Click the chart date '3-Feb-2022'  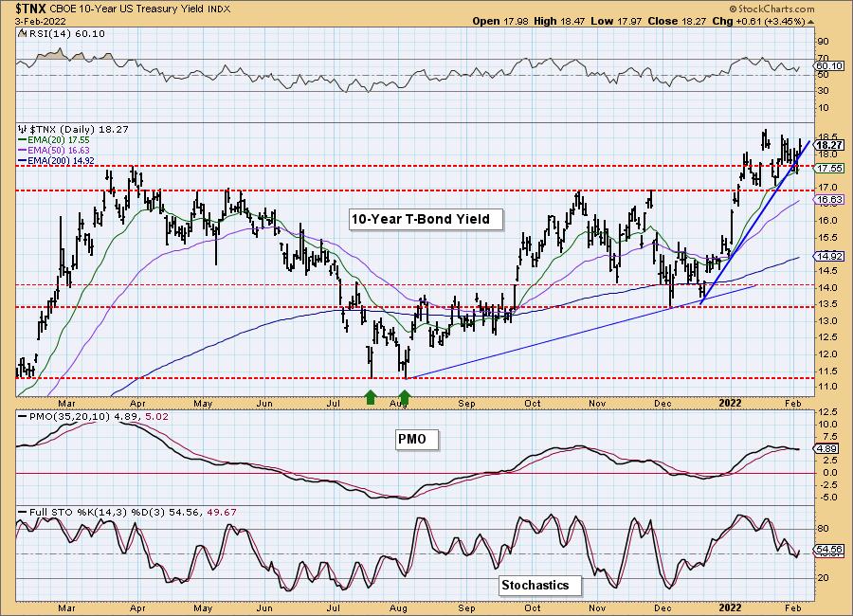tap(40, 21)
